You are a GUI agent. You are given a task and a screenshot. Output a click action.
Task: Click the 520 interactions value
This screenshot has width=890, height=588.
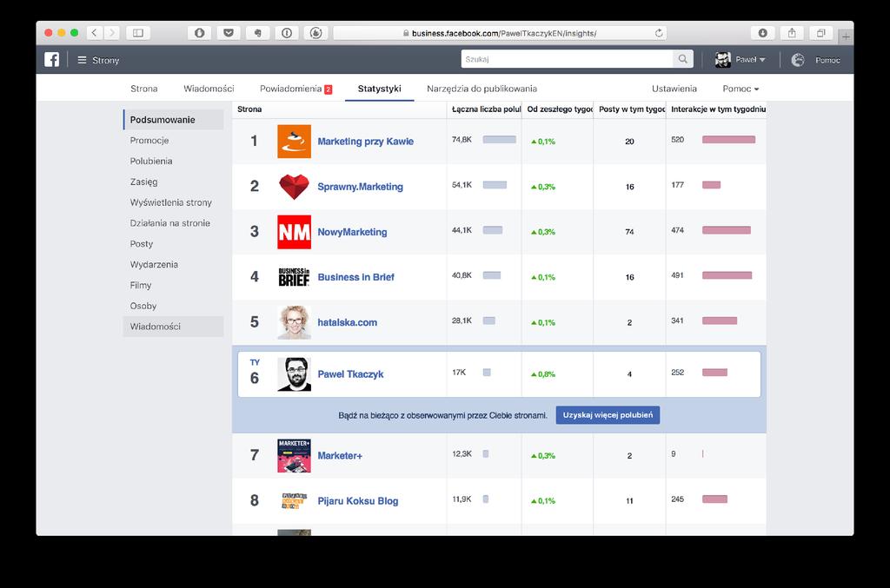tap(678, 140)
